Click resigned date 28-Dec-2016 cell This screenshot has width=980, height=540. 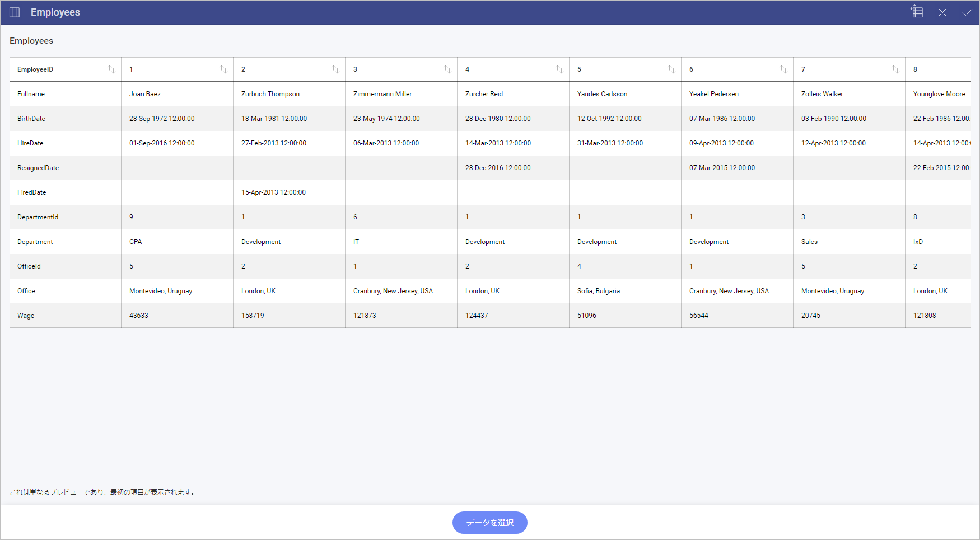514,168
